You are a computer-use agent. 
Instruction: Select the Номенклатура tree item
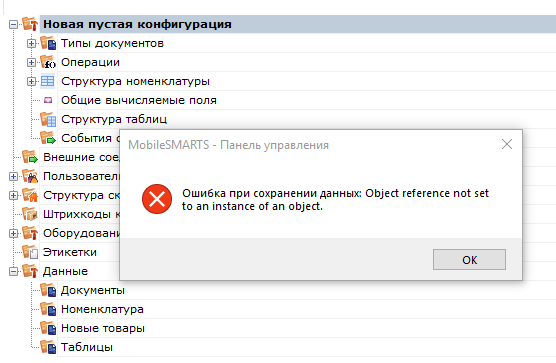pyautogui.click(x=102, y=309)
